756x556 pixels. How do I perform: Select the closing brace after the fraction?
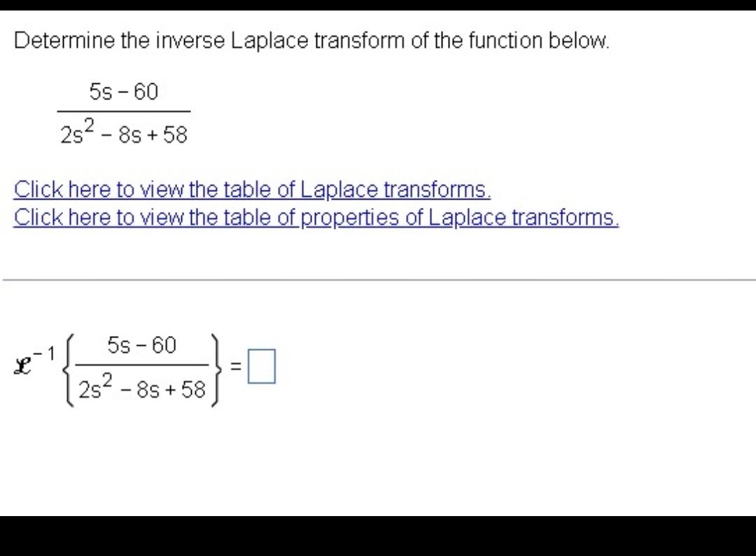point(218,365)
